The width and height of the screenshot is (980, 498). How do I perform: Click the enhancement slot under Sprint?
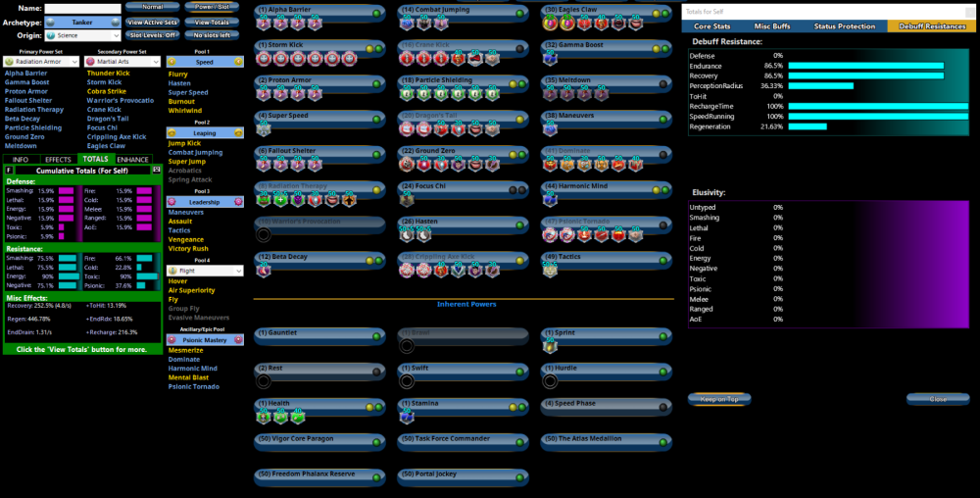coord(551,346)
